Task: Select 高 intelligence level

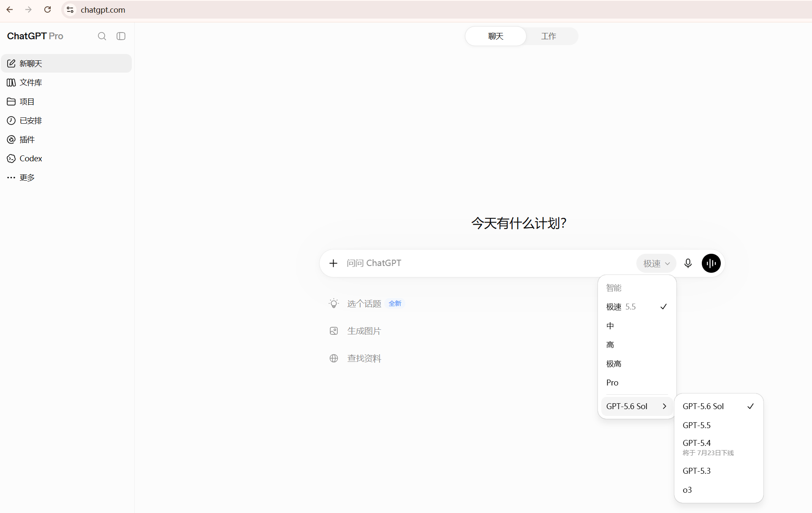Action: pyautogui.click(x=637, y=345)
